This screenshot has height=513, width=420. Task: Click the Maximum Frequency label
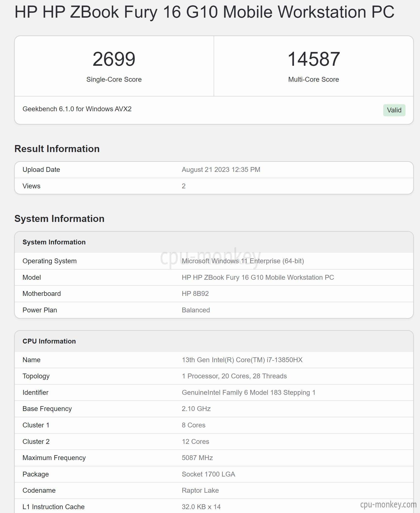[x=54, y=458]
